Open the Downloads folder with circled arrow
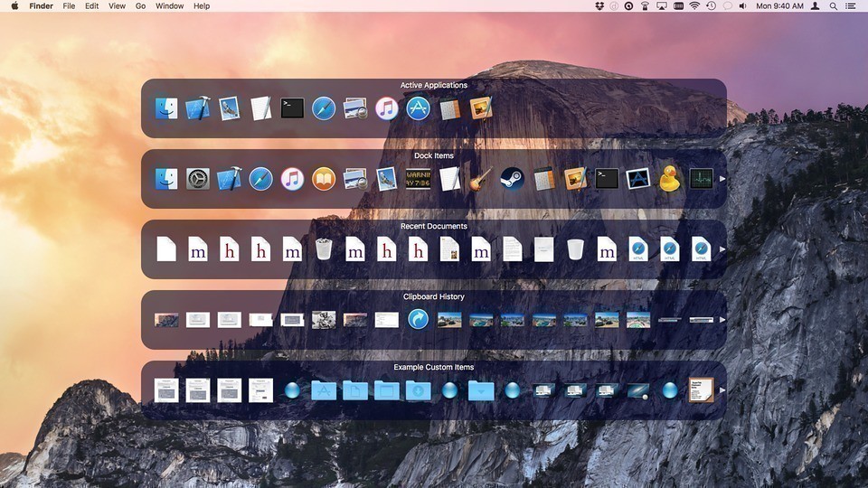868x488 pixels. [418, 390]
